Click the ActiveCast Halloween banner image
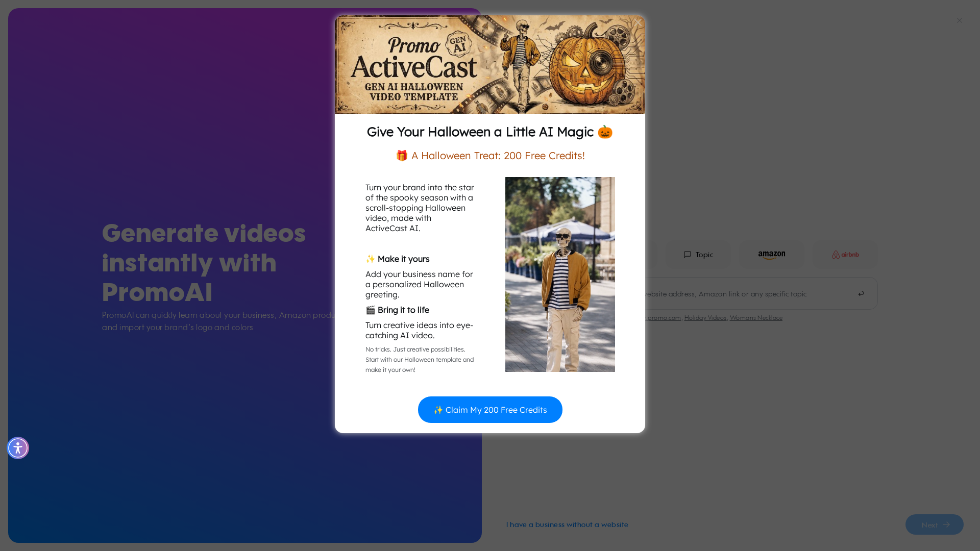The width and height of the screenshot is (980, 551). (490, 64)
